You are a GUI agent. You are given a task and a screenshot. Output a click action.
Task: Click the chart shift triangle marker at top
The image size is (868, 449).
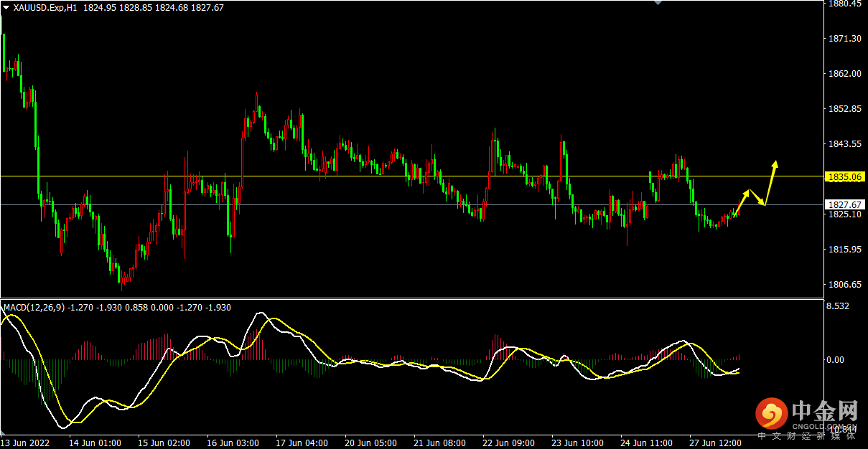click(656, 3)
